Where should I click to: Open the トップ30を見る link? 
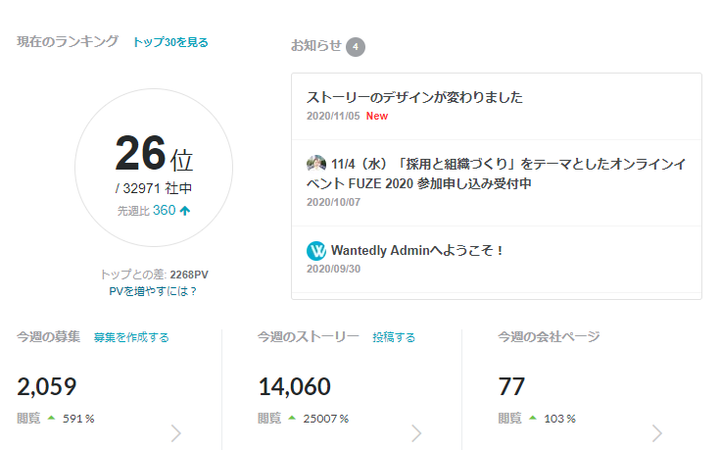click(x=171, y=42)
